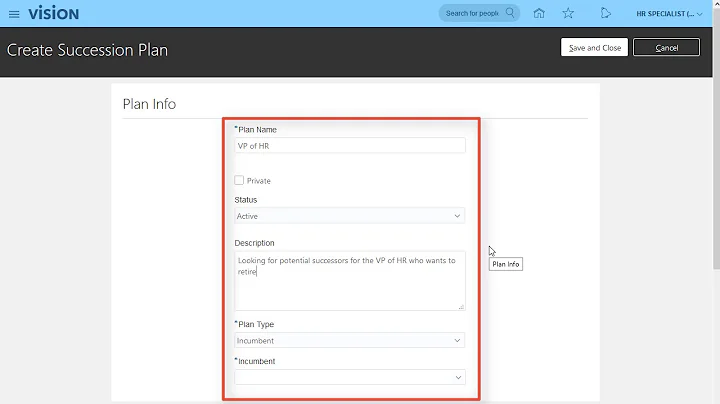Click the page vertical scrollbar
The height and width of the screenshot is (404, 720).
click(x=716, y=138)
